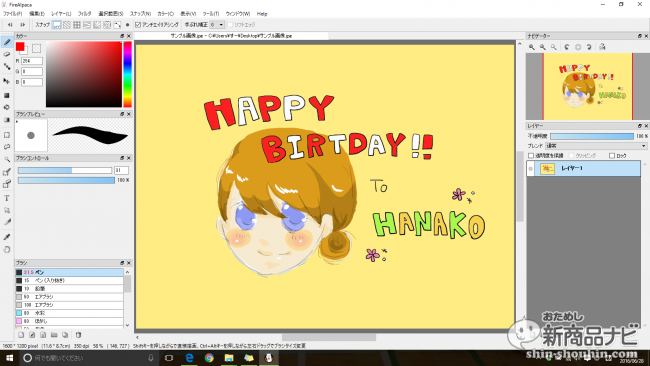
Task: Zoom in using the Navigator panel
Action: [x=532, y=47]
